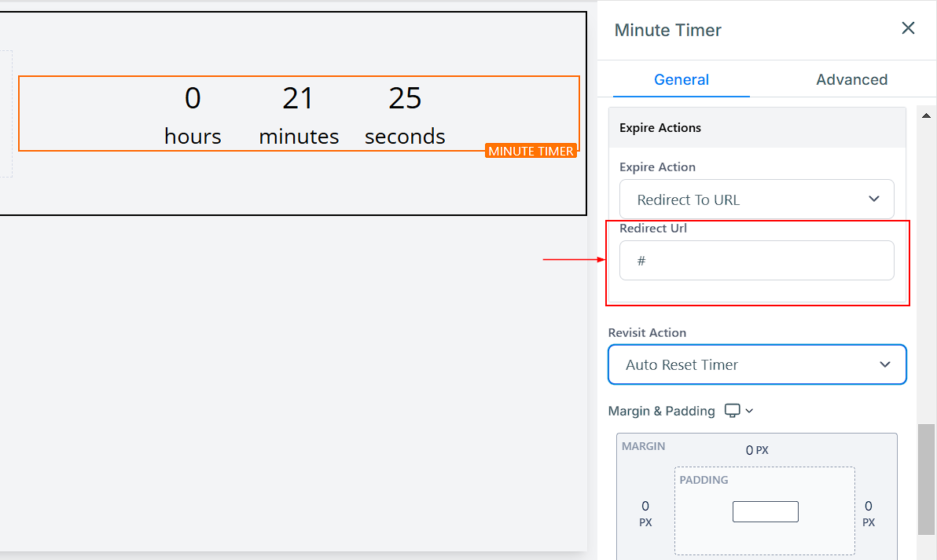Open the Advanced tab
This screenshot has width=937, height=560.
click(851, 79)
